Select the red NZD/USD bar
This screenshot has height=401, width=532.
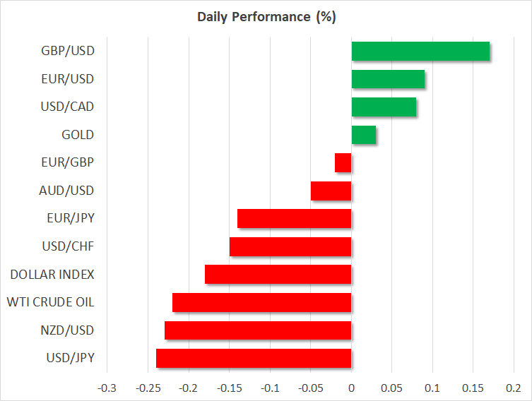pos(258,330)
